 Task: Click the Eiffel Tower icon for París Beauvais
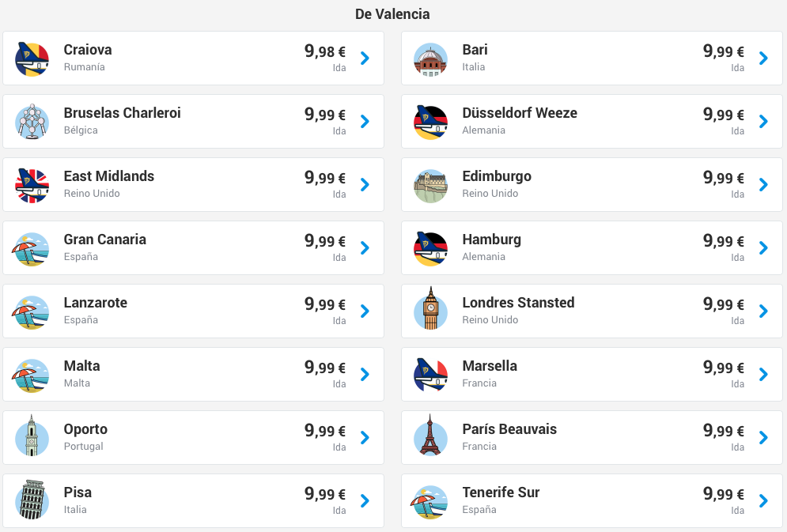coord(430,436)
